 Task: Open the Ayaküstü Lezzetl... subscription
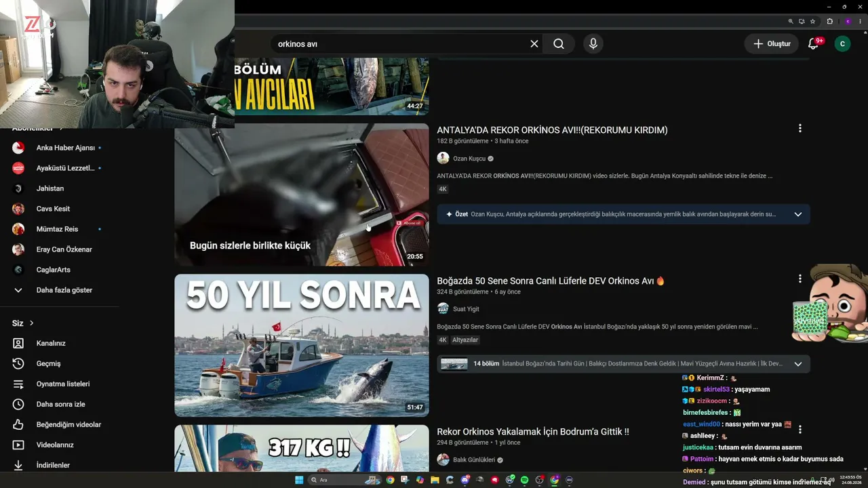pyautogui.click(x=60, y=168)
